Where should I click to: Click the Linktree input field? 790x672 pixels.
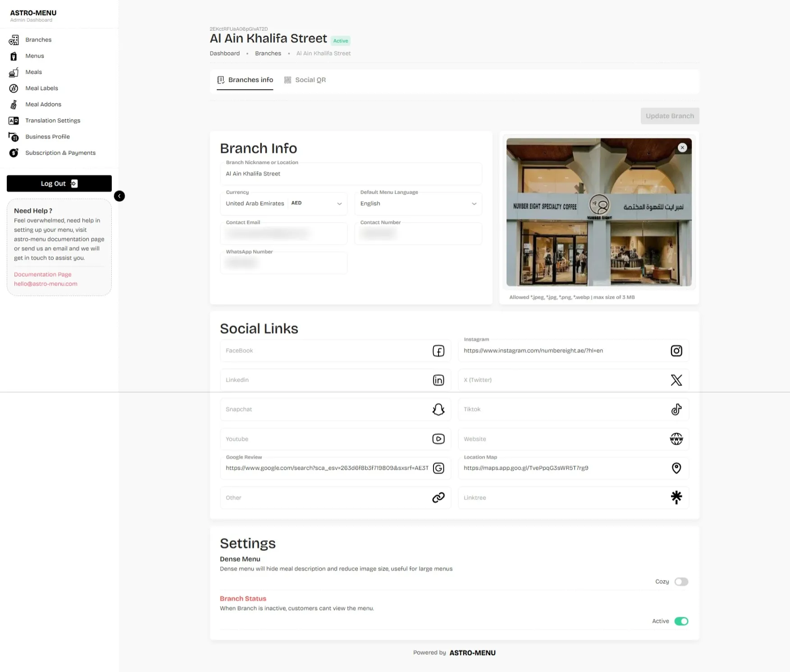point(573,498)
